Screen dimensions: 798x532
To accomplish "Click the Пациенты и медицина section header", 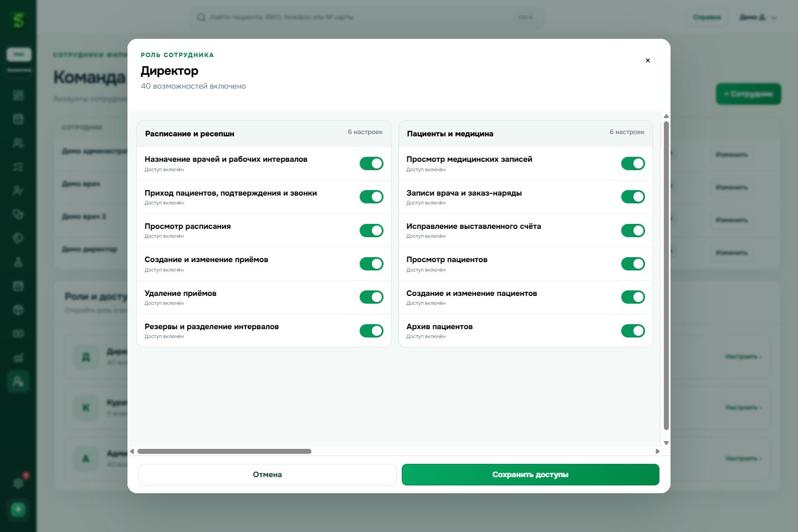I will click(x=526, y=134).
